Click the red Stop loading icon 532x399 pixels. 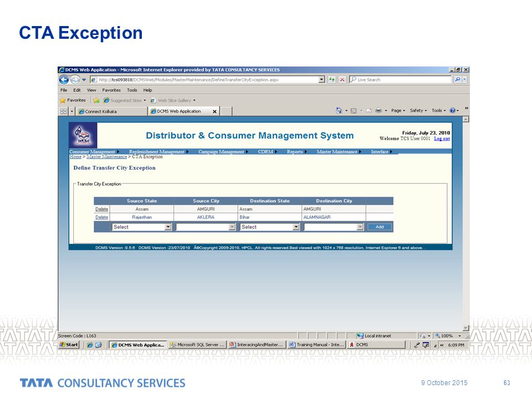pos(342,79)
